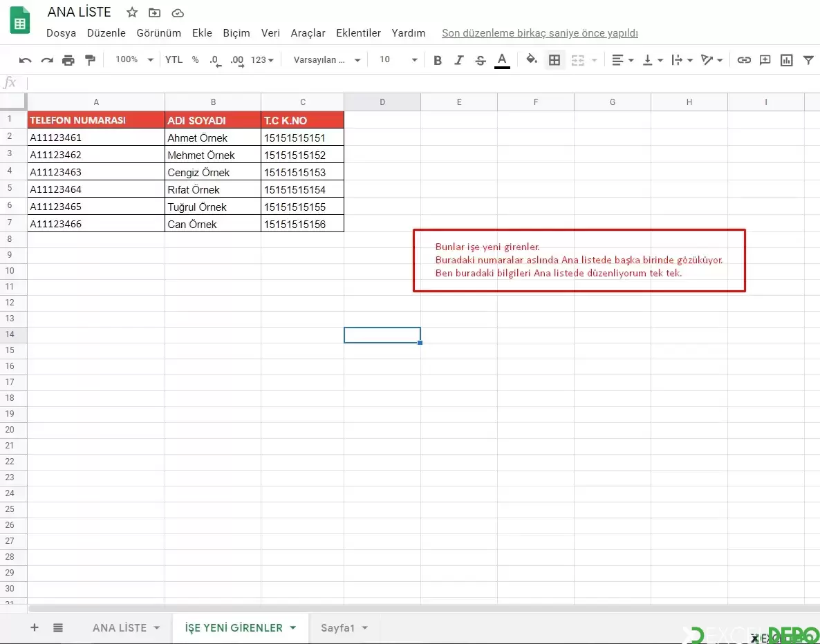Activate the paint format tool
The width and height of the screenshot is (820, 644).
(x=90, y=60)
